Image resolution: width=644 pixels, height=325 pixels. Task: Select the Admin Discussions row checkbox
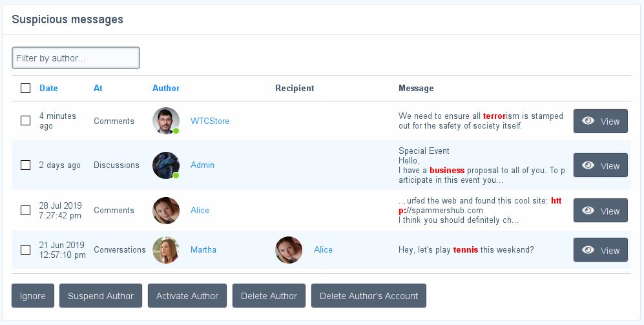pos(25,165)
